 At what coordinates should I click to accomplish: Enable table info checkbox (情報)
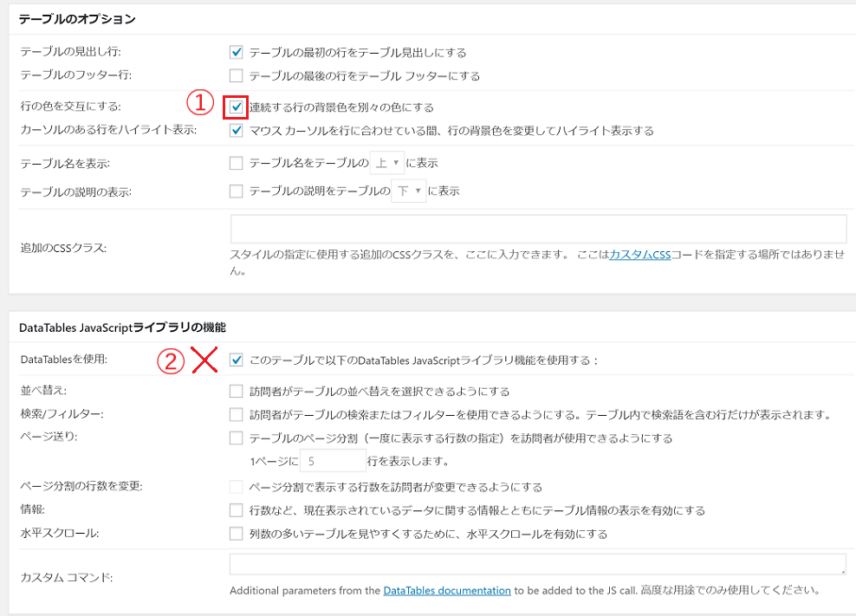tap(236, 510)
